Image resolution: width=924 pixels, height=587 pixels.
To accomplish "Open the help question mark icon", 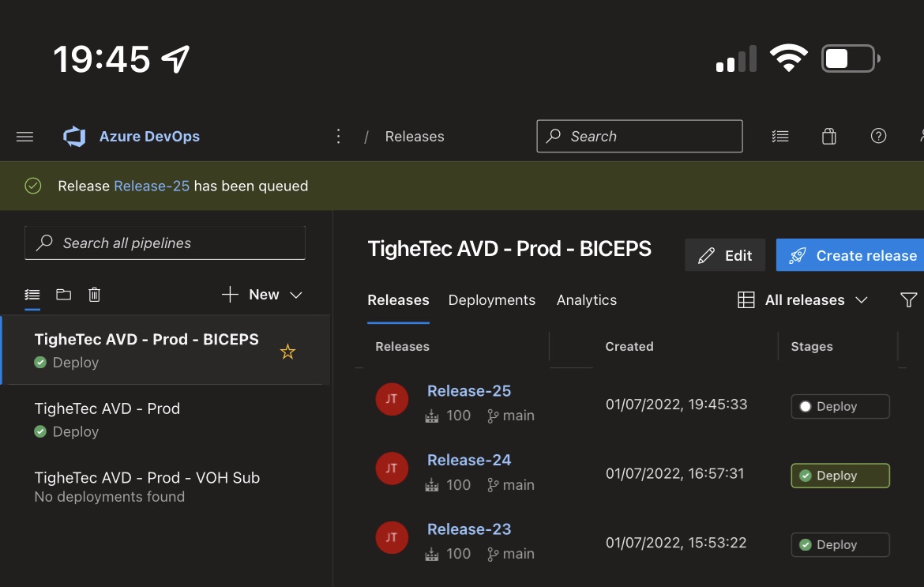I will click(x=877, y=137).
